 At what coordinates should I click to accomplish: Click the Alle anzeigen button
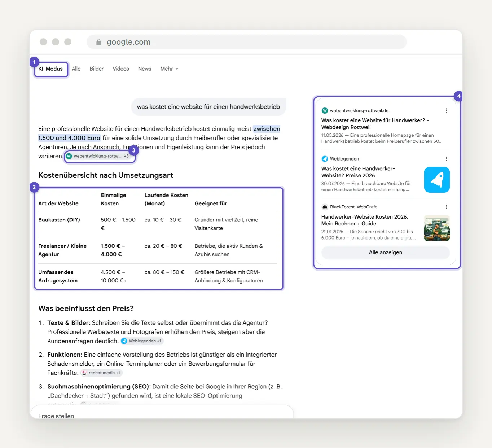pos(386,252)
